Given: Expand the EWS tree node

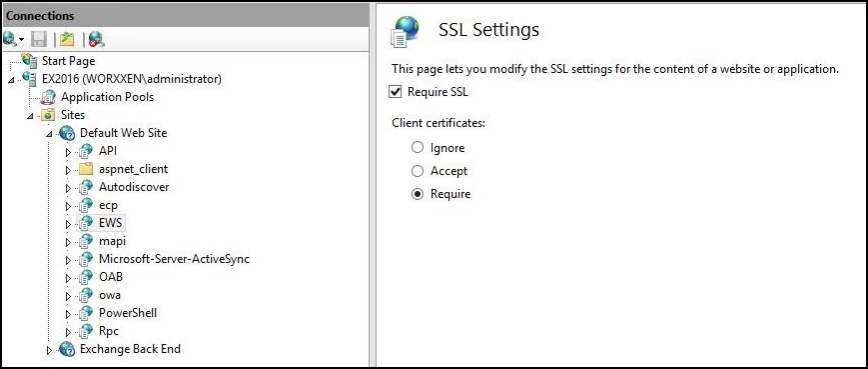Looking at the screenshot, I should click(69, 224).
